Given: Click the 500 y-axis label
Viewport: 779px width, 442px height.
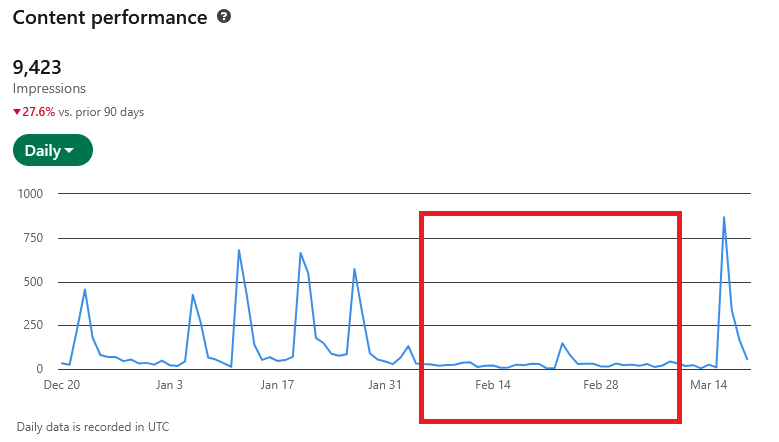Looking at the screenshot, I should pyautogui.click(x=33, y=282).
